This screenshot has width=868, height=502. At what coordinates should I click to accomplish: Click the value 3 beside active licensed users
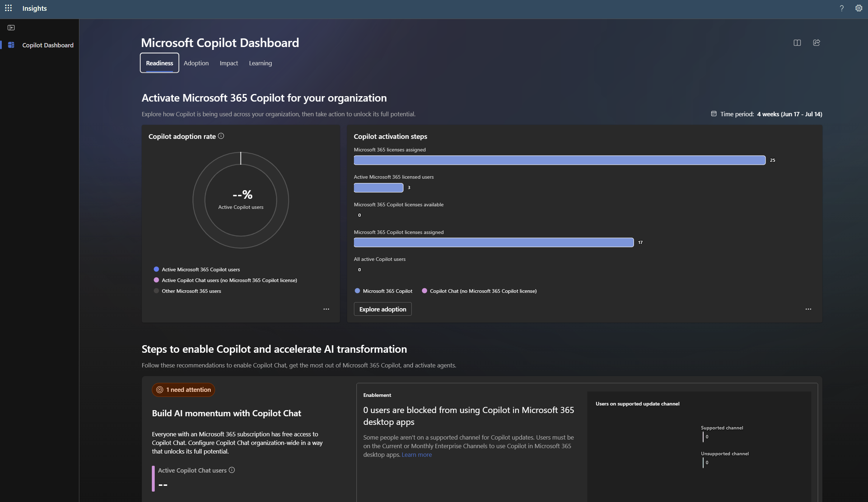[409, 187]
